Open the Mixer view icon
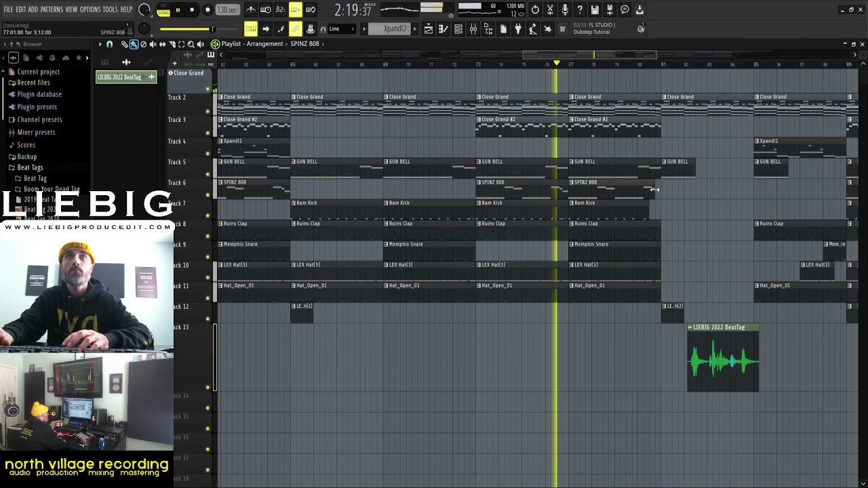The width and height of the screenshot is (868, 488). point(473,28)
